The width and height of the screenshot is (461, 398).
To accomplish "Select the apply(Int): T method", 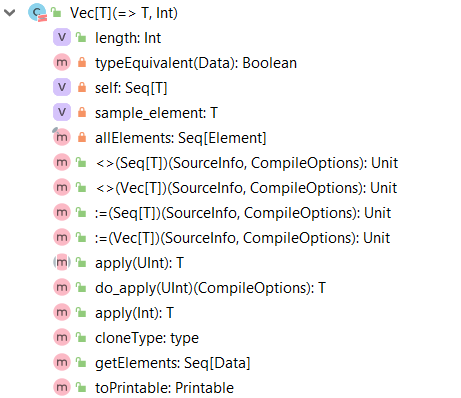I will [x=134, y=313].
